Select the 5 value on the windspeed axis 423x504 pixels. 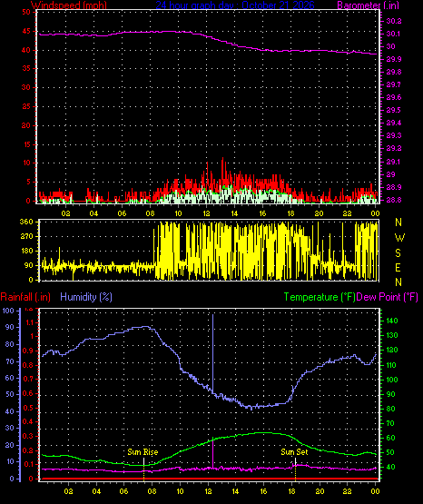tap(28, 182)
